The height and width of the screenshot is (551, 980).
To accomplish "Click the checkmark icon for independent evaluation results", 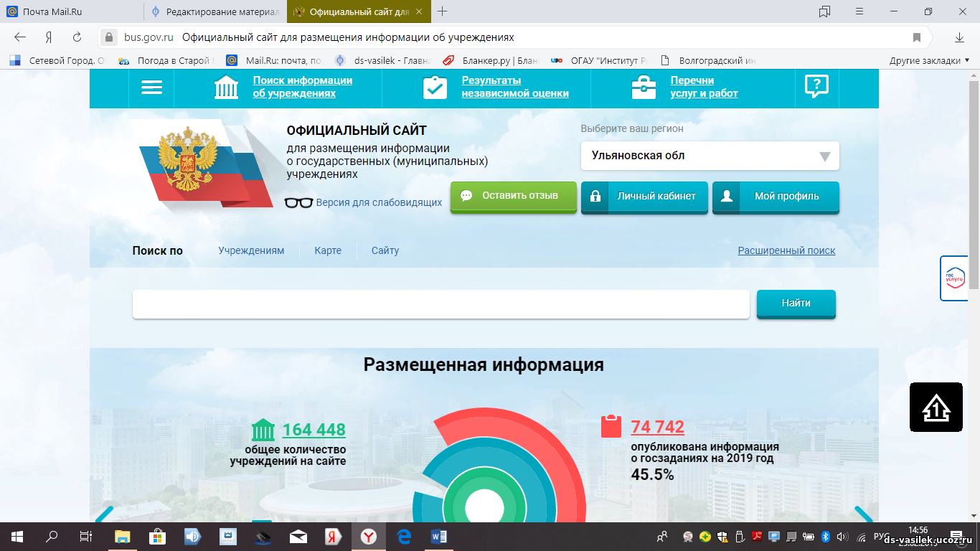I will [434, 88].
